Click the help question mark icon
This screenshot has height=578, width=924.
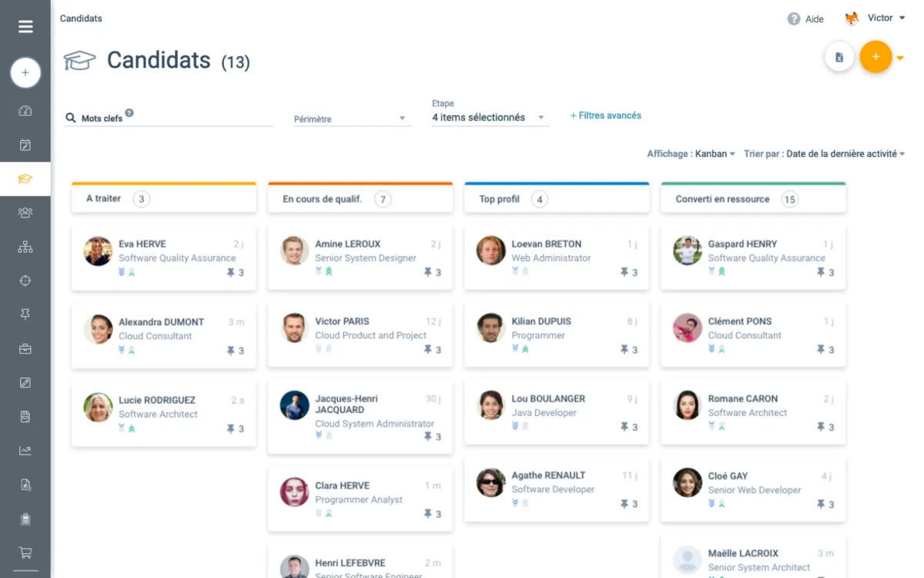(794, 19)
